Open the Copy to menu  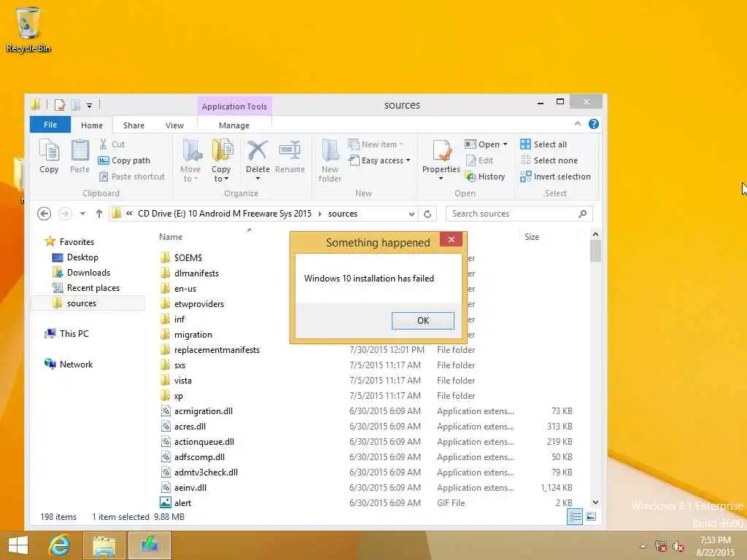[221, 161]
